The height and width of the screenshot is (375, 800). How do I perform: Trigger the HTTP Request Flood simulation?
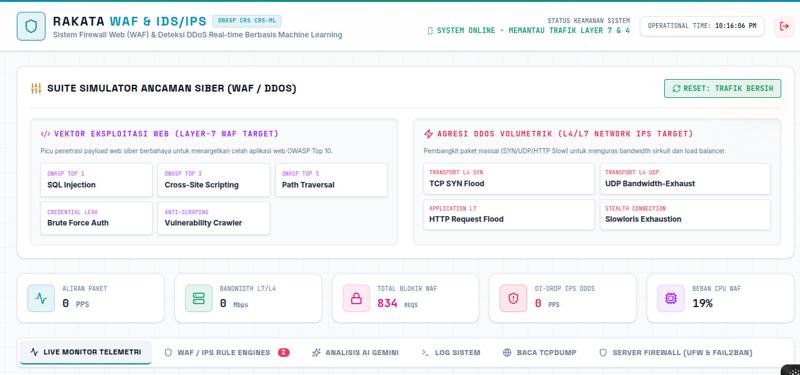pos(509,214)
